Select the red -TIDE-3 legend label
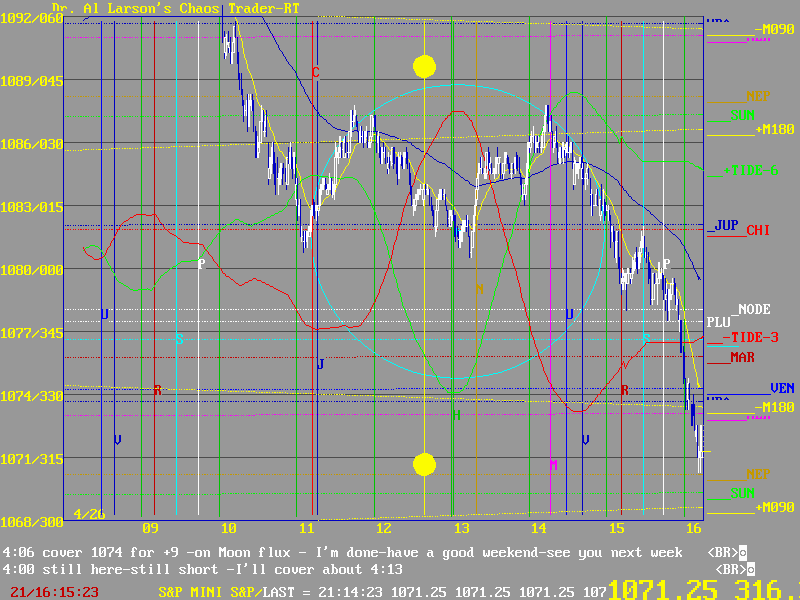 pos(754,337)
